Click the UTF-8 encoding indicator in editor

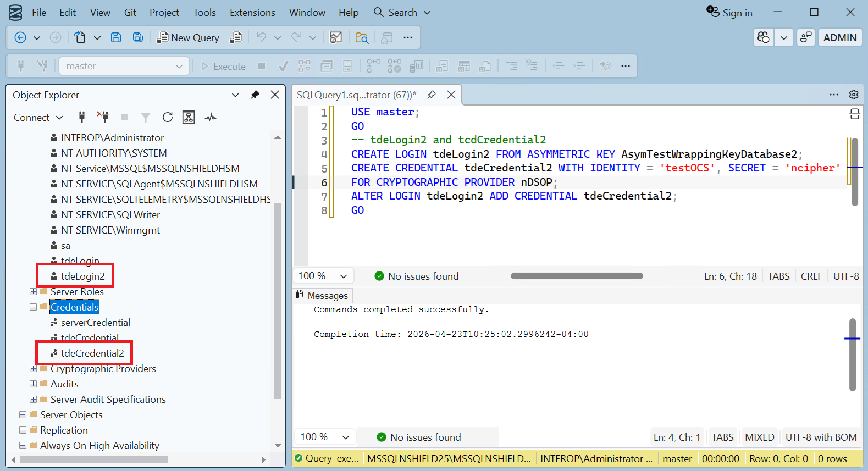pyautogui.click(x=846, y=276)
